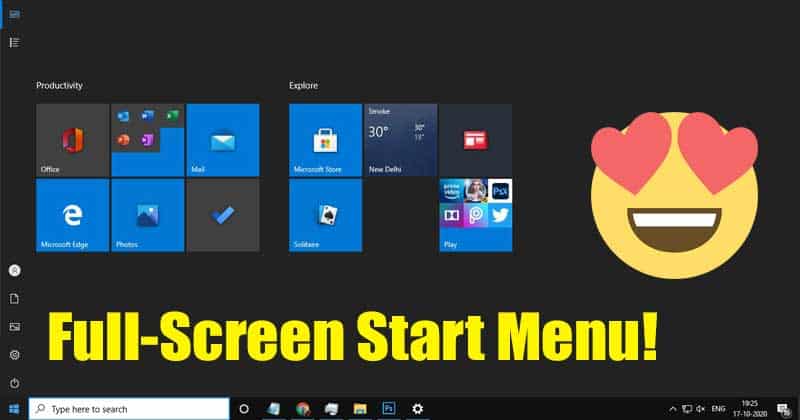This screenshot has width=800, height=420.
Task: Open Dolby in the Play folder
Action: coord(451,215)
